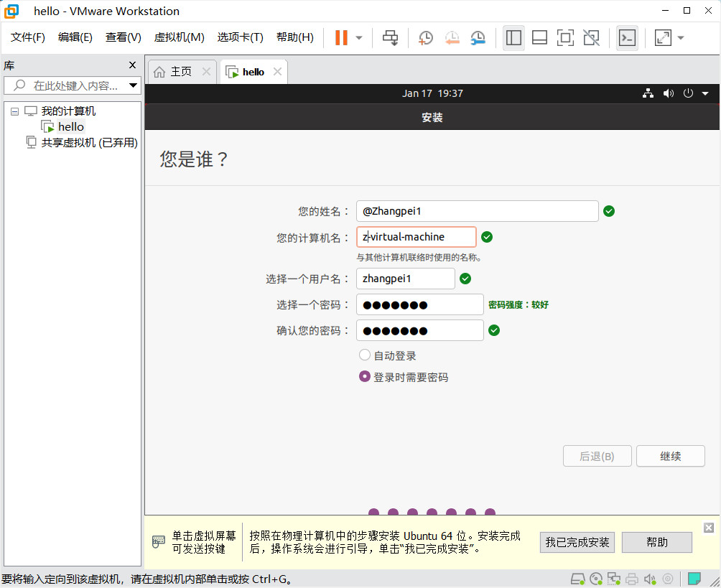This screenshot has height=588, width=721.
Task: Click the hard disk status bar icon
Action: click(x=577, y=579)
